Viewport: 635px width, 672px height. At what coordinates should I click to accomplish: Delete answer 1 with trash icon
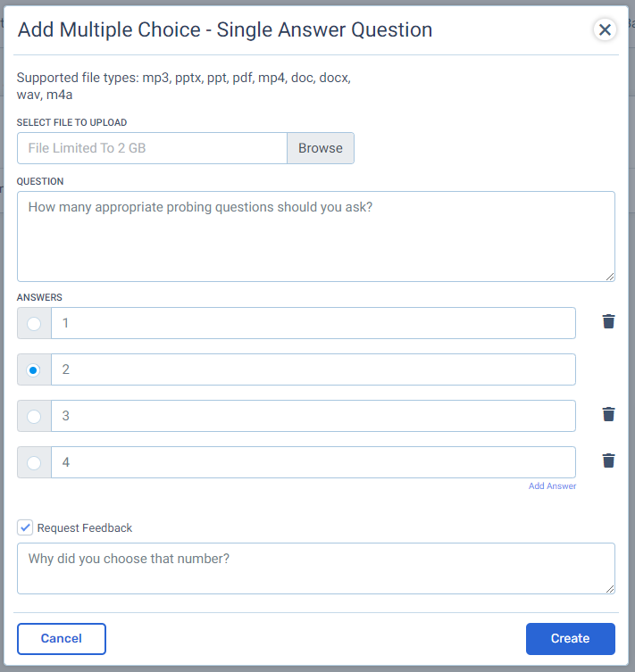click(608, 321)
